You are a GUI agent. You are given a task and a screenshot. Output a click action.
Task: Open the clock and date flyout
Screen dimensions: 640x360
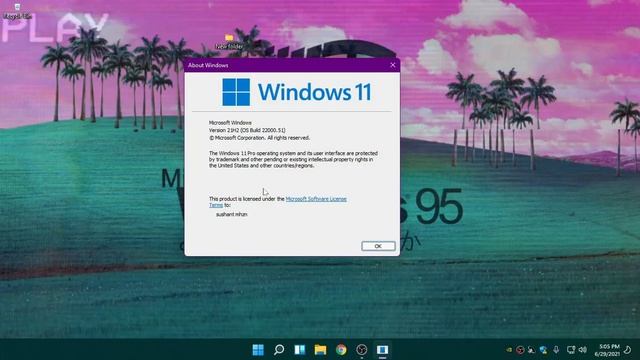607,350
